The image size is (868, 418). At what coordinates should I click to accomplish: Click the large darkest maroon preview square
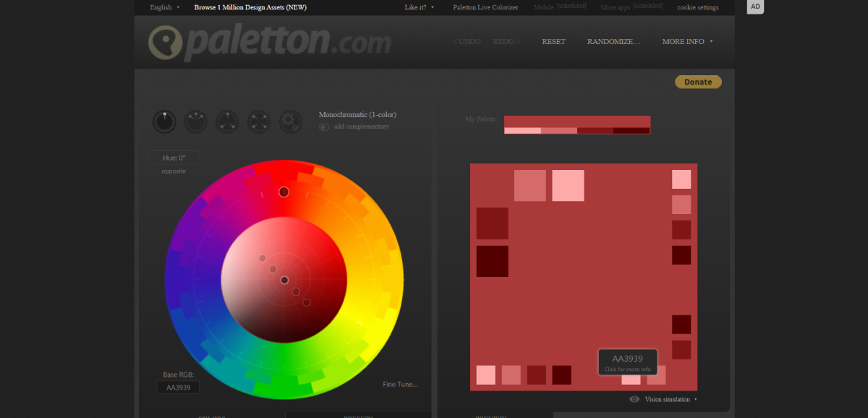[492, 261]
